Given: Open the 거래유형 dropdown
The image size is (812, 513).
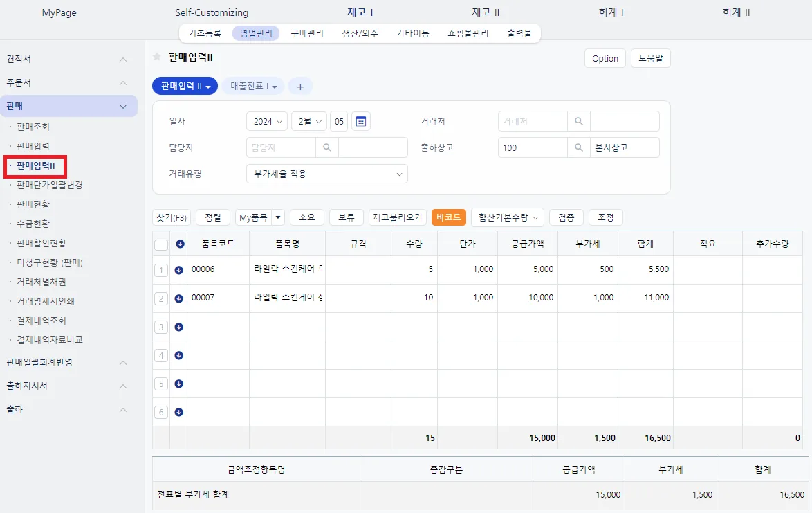Looking at the screenshot, I should 326,174.
